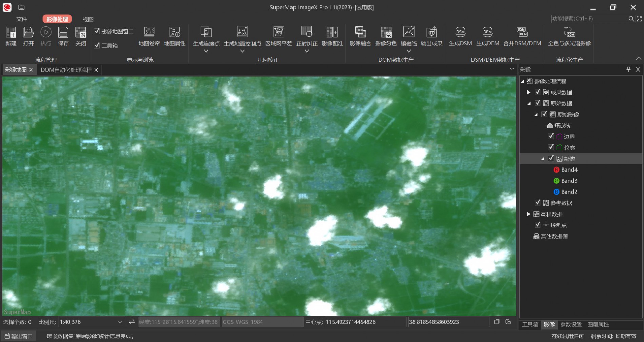Click the 生成DEM icon
Viewport: 644px width, 342px height.
tap(487, 32)
